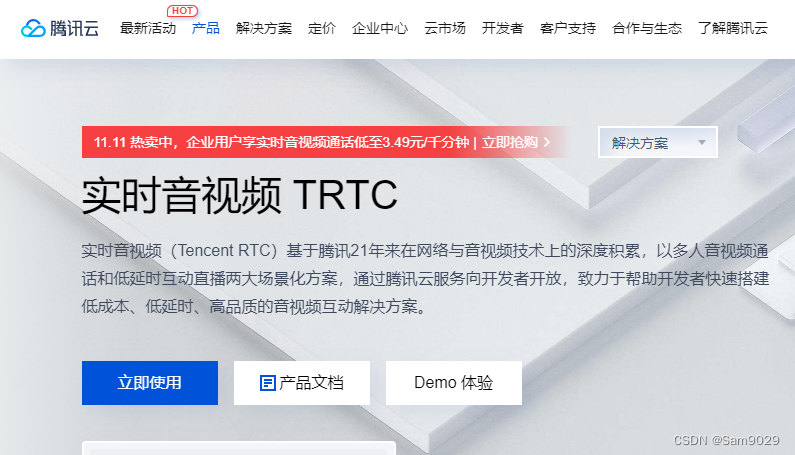Click the 立即使用 blue button

pyautogui.click(x=150, y=383)
